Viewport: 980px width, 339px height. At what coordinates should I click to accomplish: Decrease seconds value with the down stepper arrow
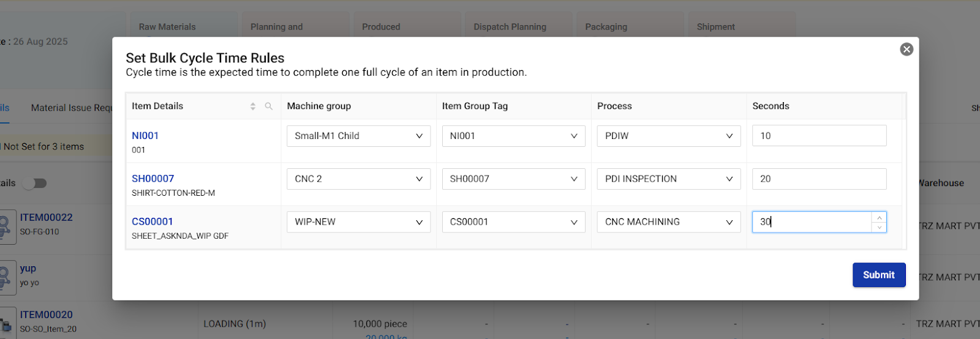point(879,227)
